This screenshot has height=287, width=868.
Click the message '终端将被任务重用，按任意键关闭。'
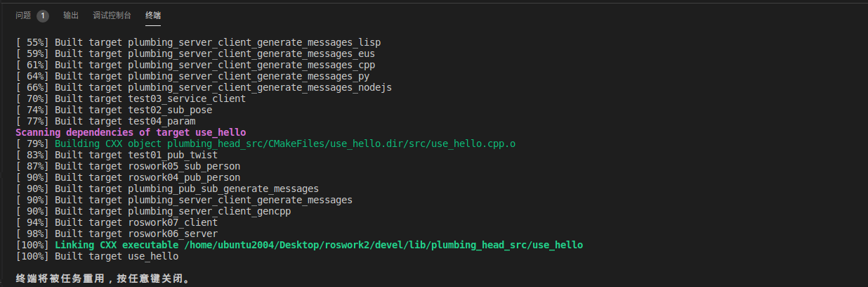(x=103, y=279)
